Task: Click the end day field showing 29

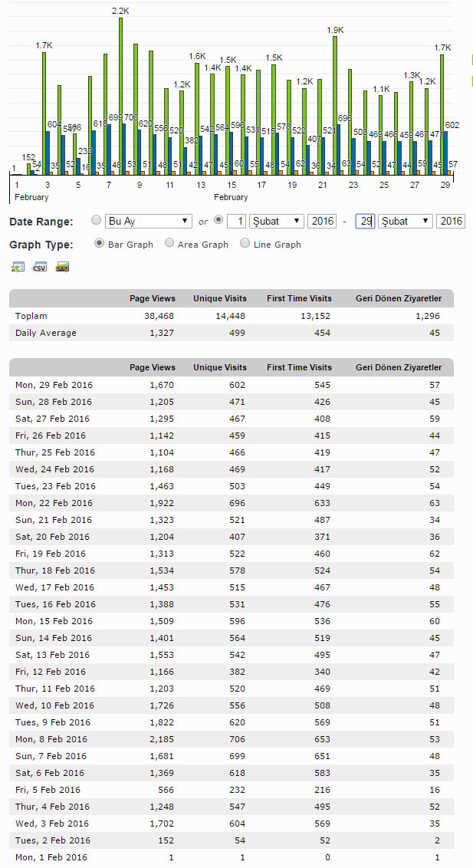Action: click(365, 221)
